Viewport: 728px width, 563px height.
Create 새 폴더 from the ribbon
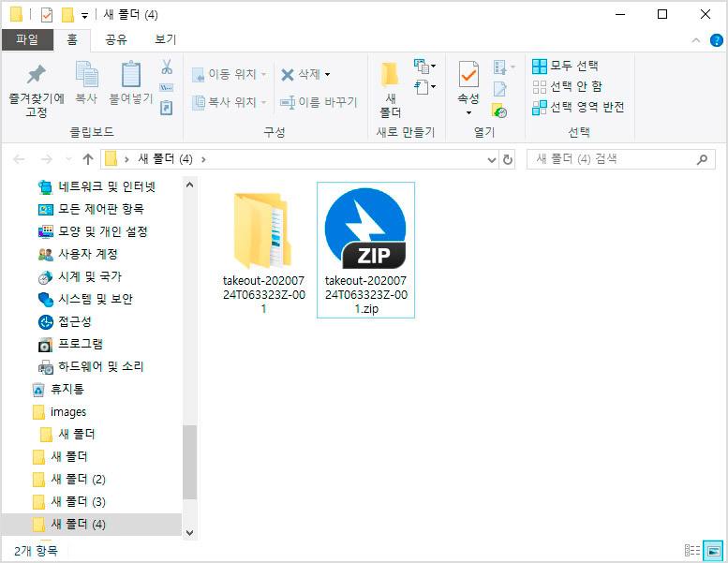click(x=390, y=90)
